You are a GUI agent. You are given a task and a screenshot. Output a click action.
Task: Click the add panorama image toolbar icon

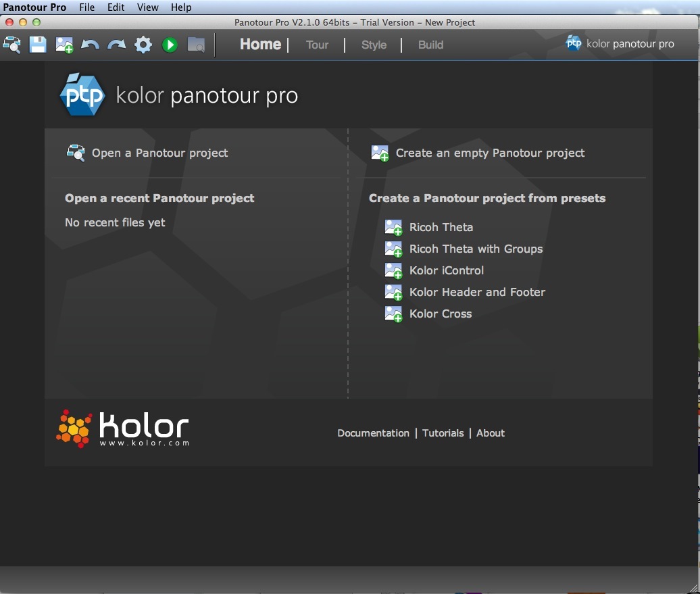tap(64, 45)
